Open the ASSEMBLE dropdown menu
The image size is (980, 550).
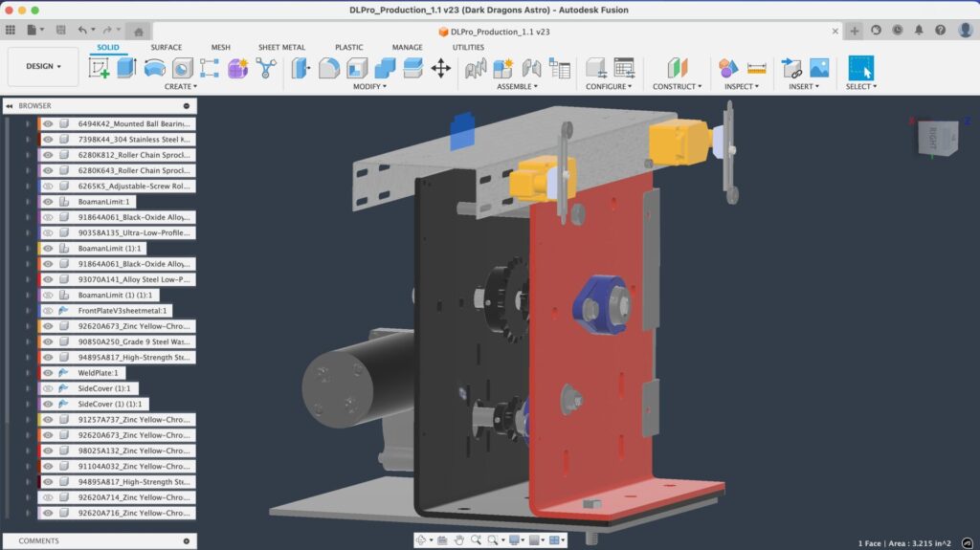click(517, 86)
